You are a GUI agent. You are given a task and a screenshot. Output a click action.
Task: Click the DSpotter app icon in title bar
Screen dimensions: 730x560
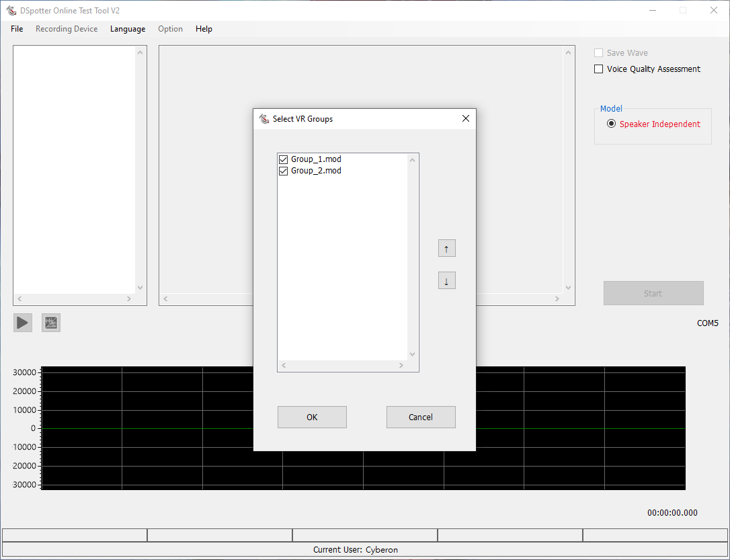click(x=11, y=11)
